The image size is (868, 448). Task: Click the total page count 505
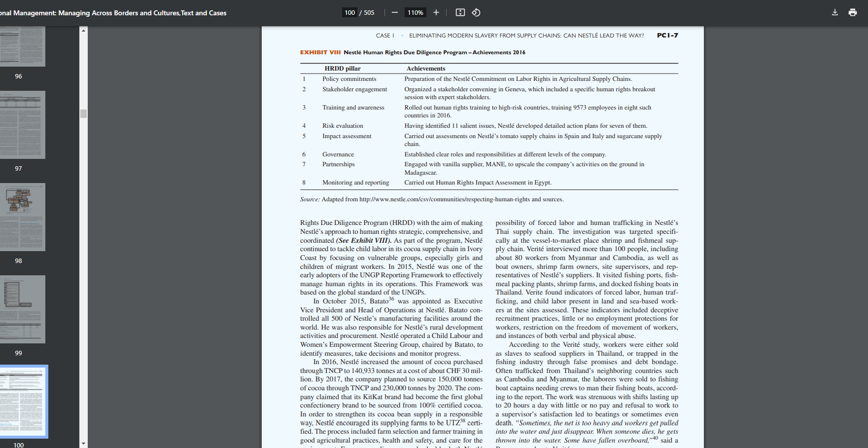click(x=369, y=13)
